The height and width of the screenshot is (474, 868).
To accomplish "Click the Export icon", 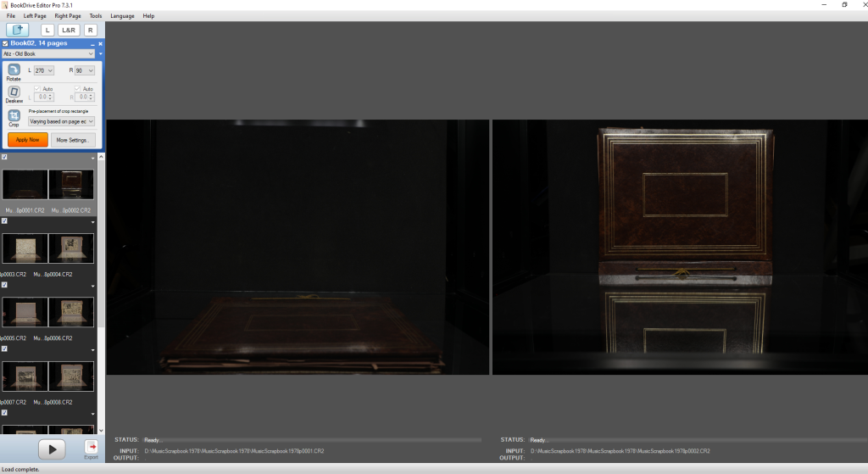I will pyautogui.click(x=91, y=448).
